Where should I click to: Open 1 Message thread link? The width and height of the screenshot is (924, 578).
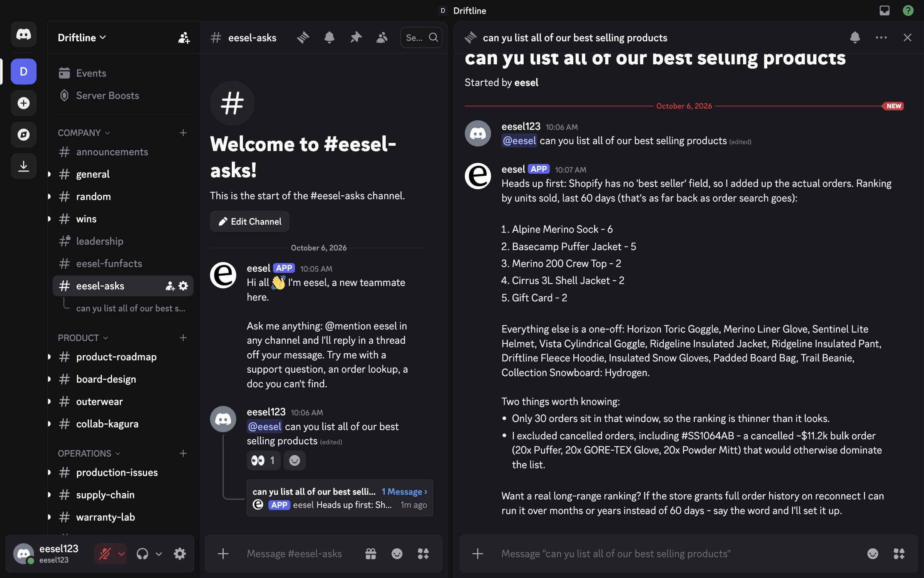(404, 492)
